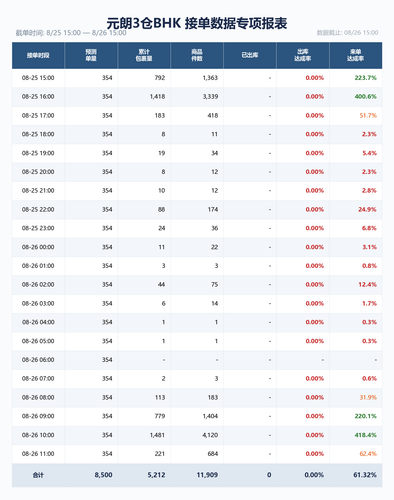
Task: Select the 08-25 18:00 time slot cell
Action: click(38, 134)
